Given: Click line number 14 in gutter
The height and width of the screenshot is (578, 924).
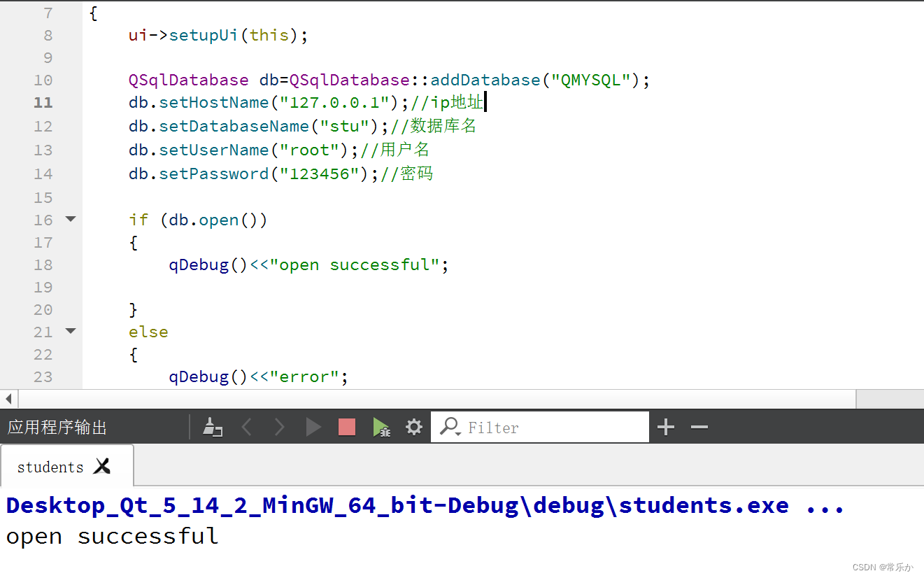Looking at the screenshot, I should click(43, 174).
